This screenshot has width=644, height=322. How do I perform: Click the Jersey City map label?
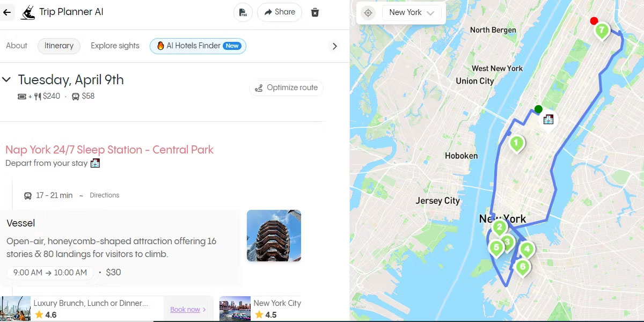(x=437, y=201)
